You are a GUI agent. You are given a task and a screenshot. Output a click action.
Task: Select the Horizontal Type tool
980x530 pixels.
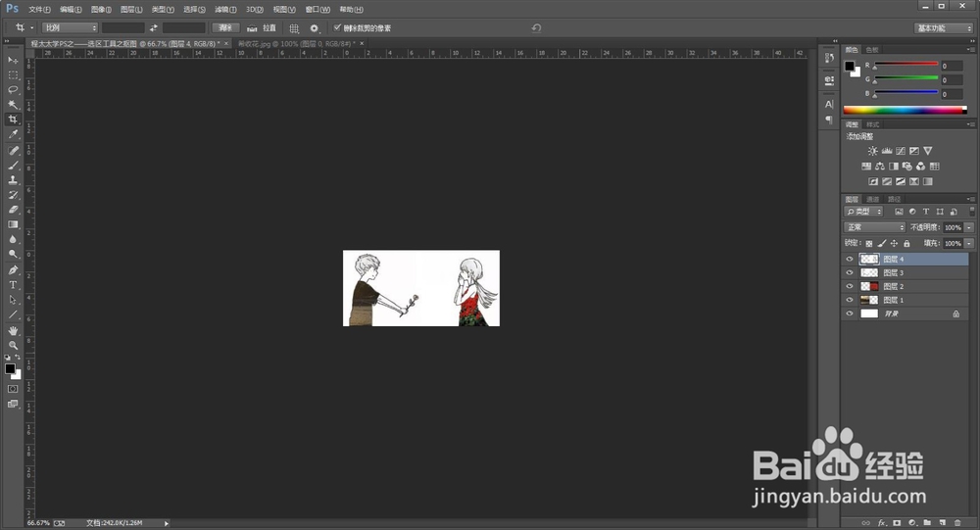(x=13, y=285)
